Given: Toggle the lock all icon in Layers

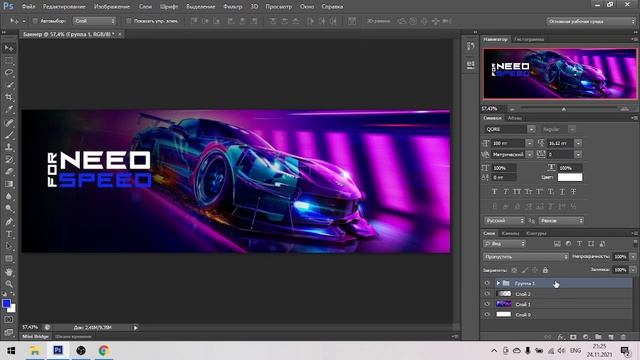Looking at the screenshot, I should [545, 270].
